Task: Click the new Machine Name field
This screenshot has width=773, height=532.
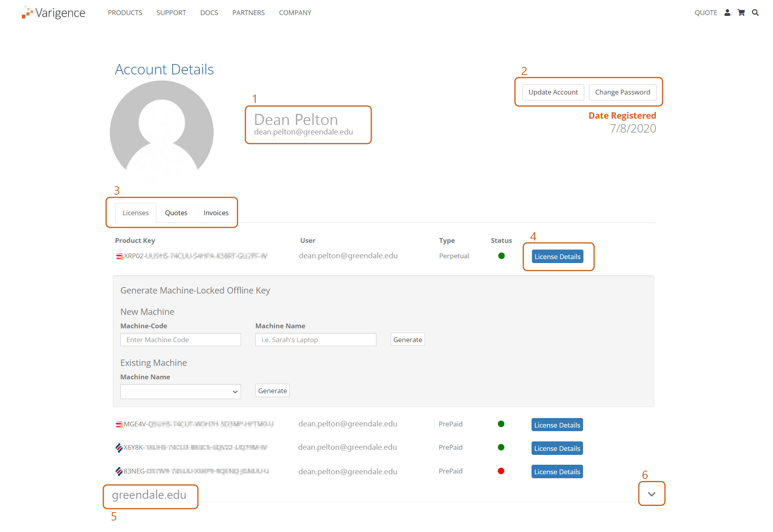Action: (315, 340)
